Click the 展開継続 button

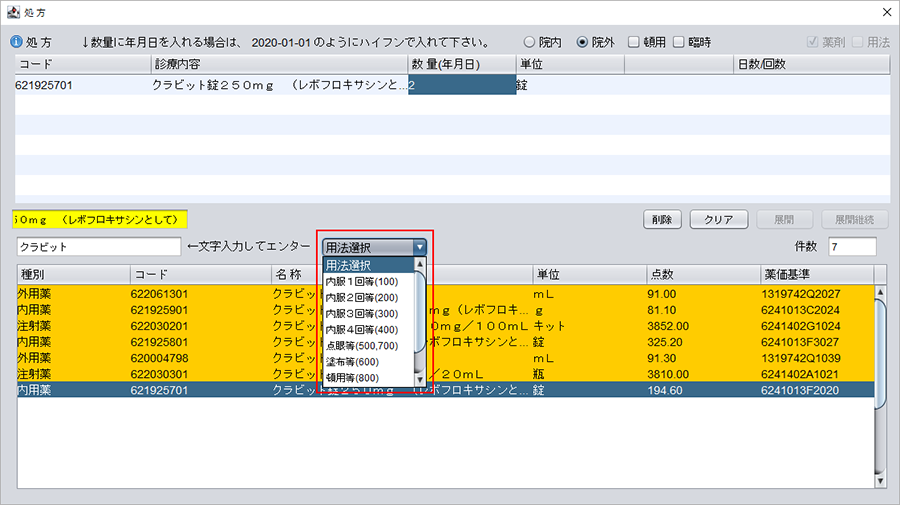(x=855, y=220)
